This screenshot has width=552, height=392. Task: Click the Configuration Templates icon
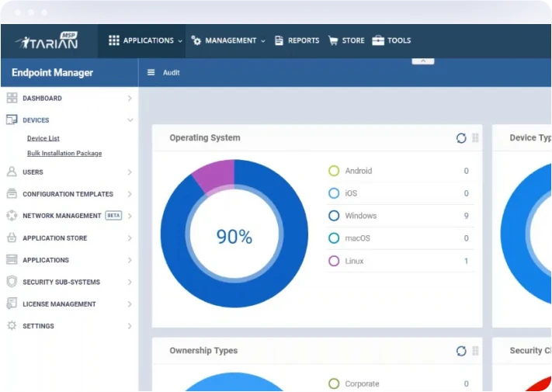tap(12, 193)
